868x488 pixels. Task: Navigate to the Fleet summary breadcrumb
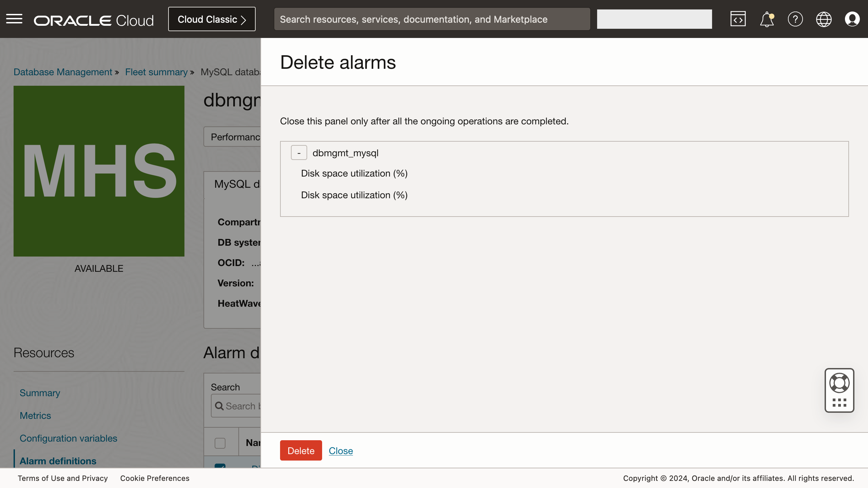click(156, 72)
